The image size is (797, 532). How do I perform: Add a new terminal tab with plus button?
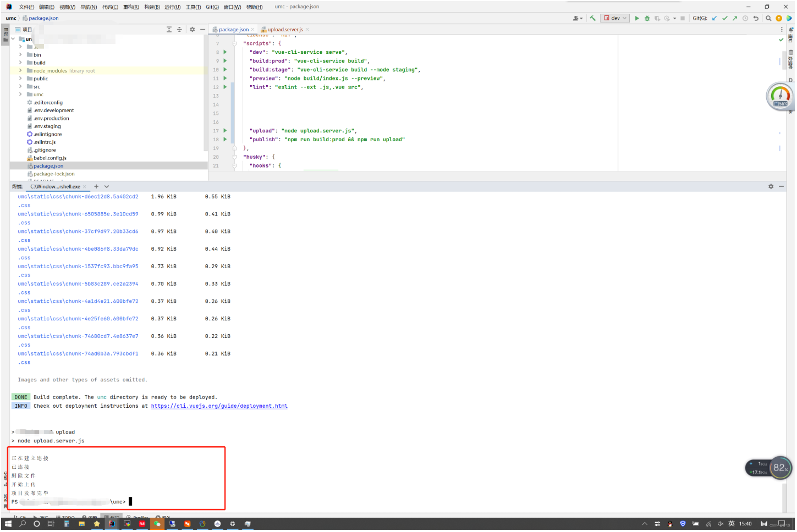96,187
